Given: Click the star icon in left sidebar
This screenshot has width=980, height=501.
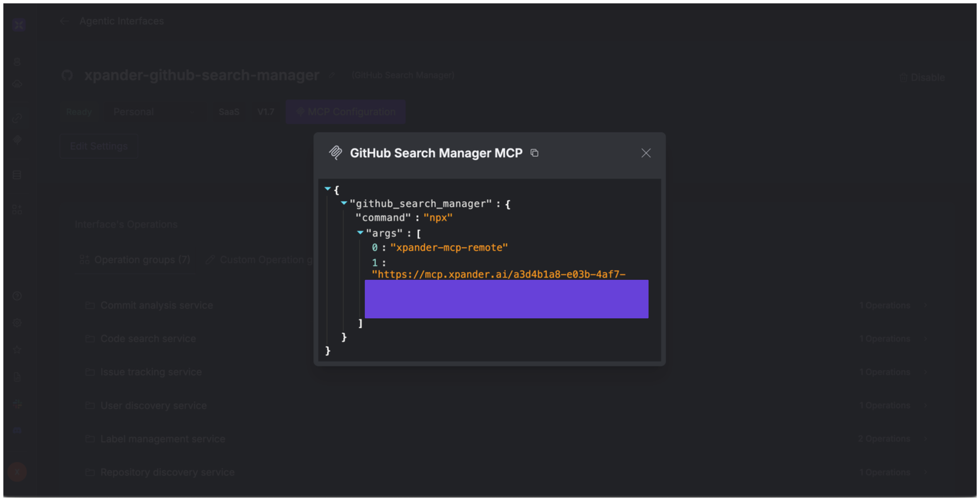Looking at the screenshot, I should click(17, 350).
